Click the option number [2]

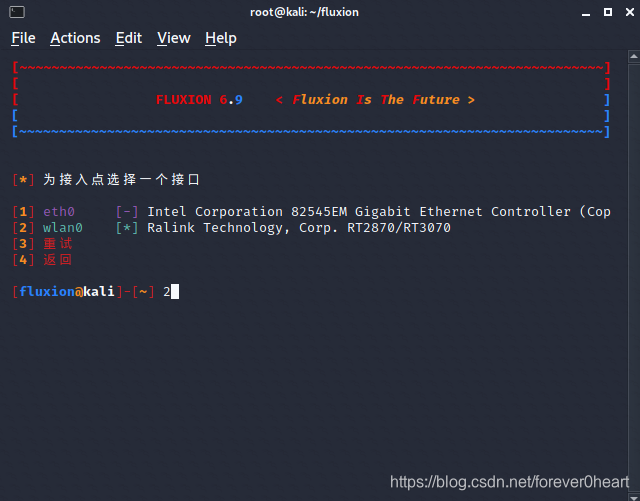pos(23,227)
